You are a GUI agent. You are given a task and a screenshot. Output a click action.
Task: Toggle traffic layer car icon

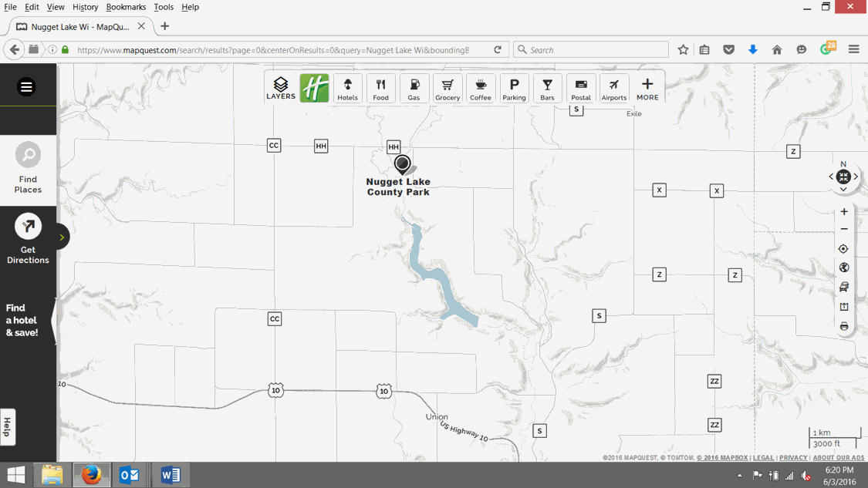(x=843, y=287)
